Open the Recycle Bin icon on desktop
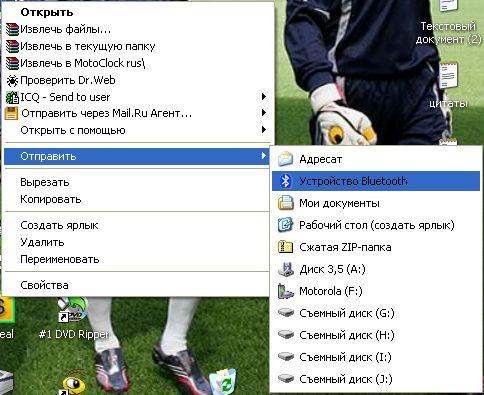This screenshot has height=395, width=484. [222, 381]
